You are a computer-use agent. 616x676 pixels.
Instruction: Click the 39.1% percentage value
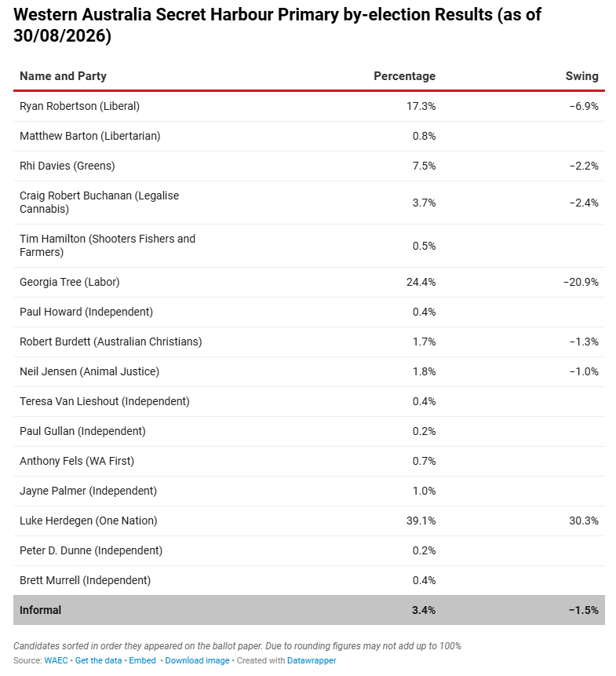coord(421,521)
